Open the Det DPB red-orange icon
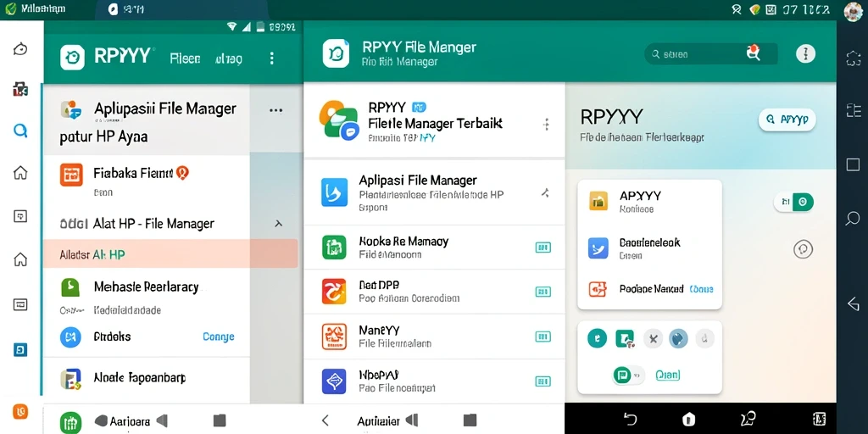This screenshot has width=868, height=434. pyautogui.click(x=334, y=292)
